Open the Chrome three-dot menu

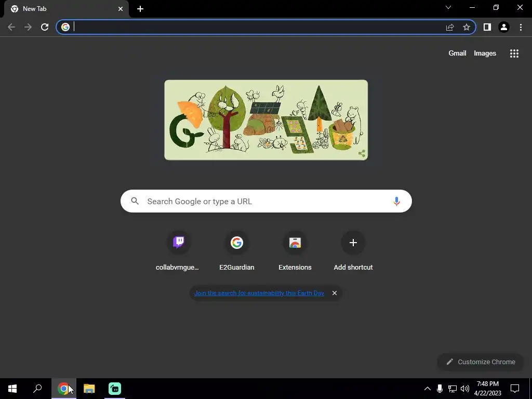pyautogui.click(x=521, y=27)
